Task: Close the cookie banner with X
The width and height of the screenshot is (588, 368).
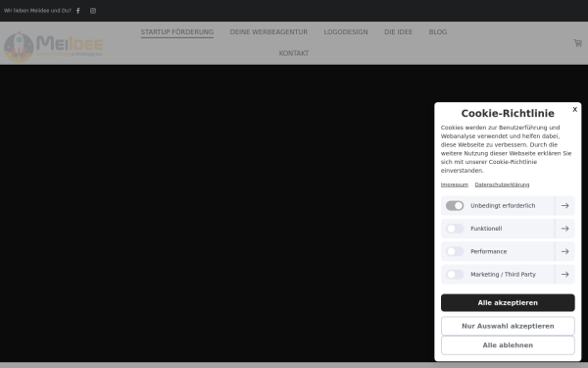Action: click(x=575, y=109)
